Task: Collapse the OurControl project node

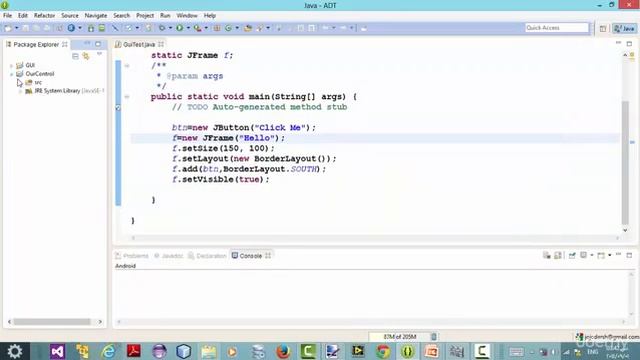Action: pos(11,74)
